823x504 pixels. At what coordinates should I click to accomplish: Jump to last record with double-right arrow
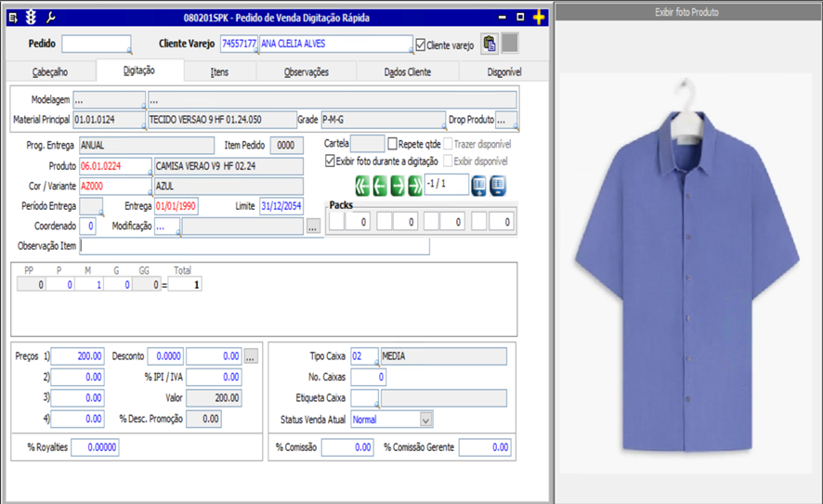[x=414, y=186]
